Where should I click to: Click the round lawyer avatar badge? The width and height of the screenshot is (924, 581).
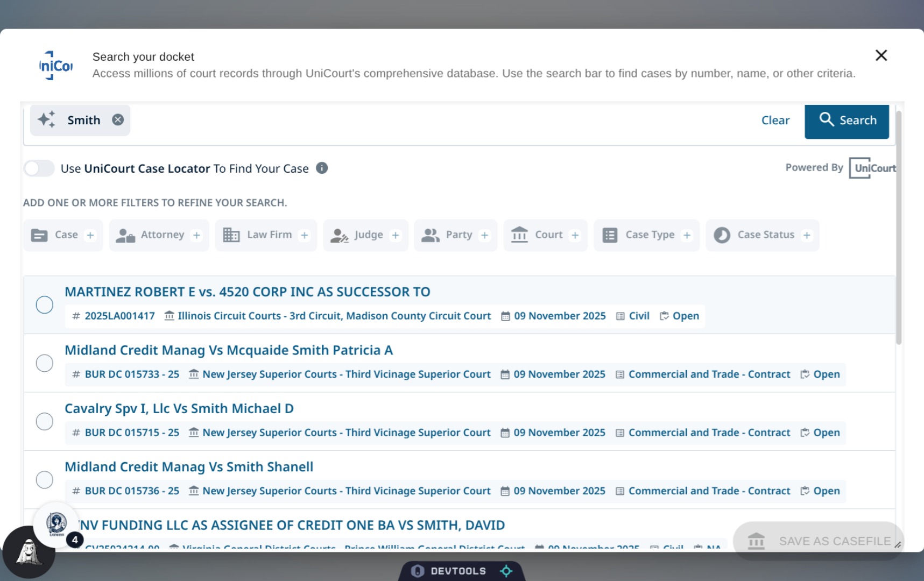click(x=57, y=524)
